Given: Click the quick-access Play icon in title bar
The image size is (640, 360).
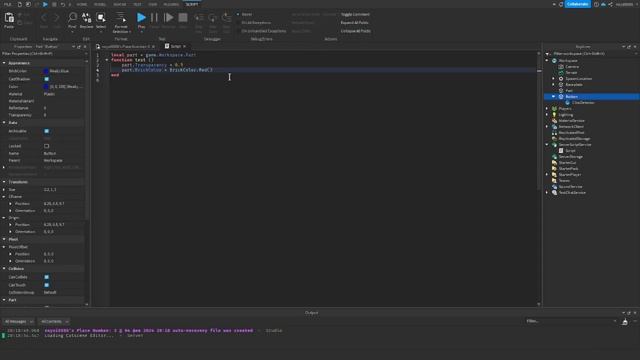Looking at the screenshot, I should click(45, 4).
